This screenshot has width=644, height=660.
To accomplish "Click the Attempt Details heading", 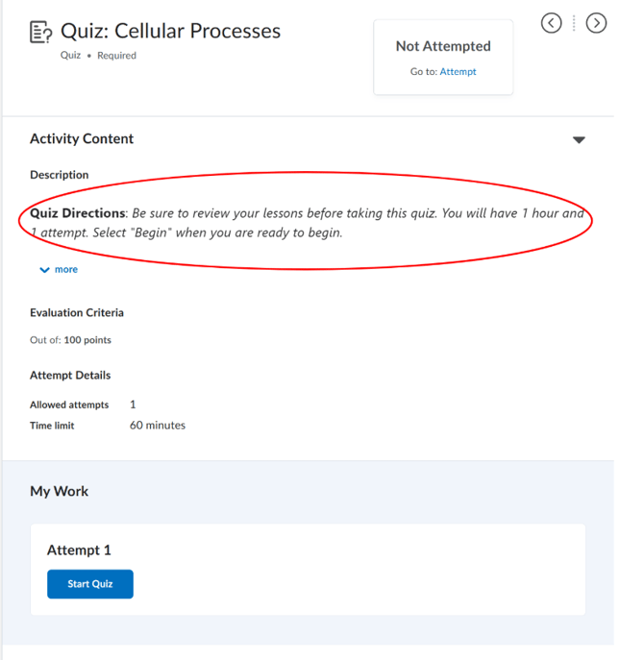I will [70, 375].
